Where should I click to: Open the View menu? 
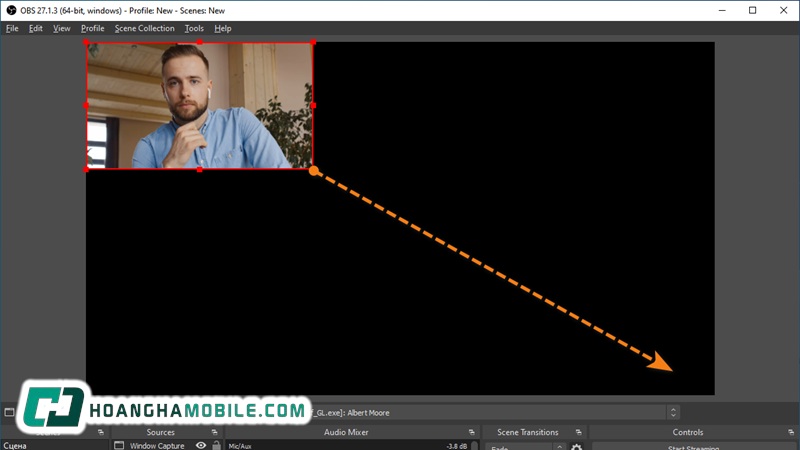(x=61, y=29)
